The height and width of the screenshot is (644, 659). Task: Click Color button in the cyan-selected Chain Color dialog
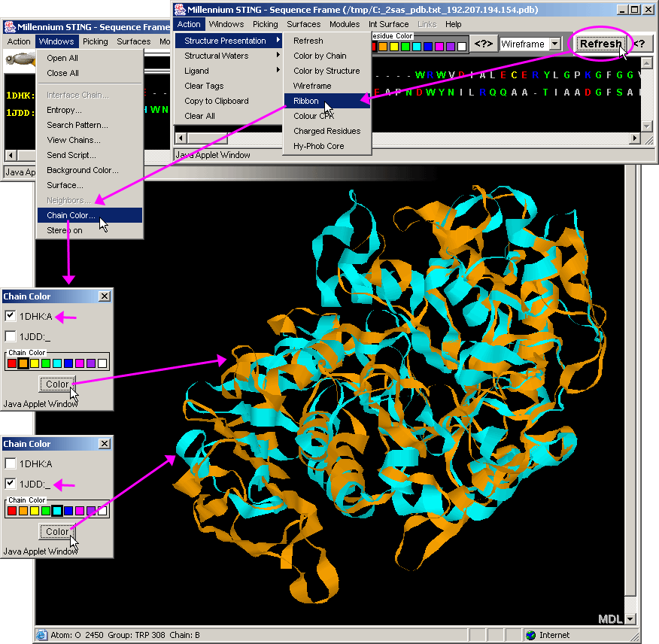coord(58,532)
